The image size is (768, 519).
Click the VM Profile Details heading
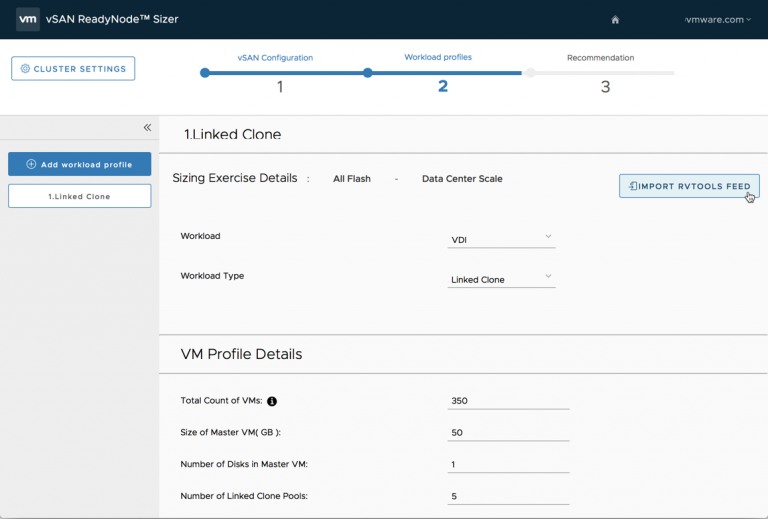click(241, 354)
